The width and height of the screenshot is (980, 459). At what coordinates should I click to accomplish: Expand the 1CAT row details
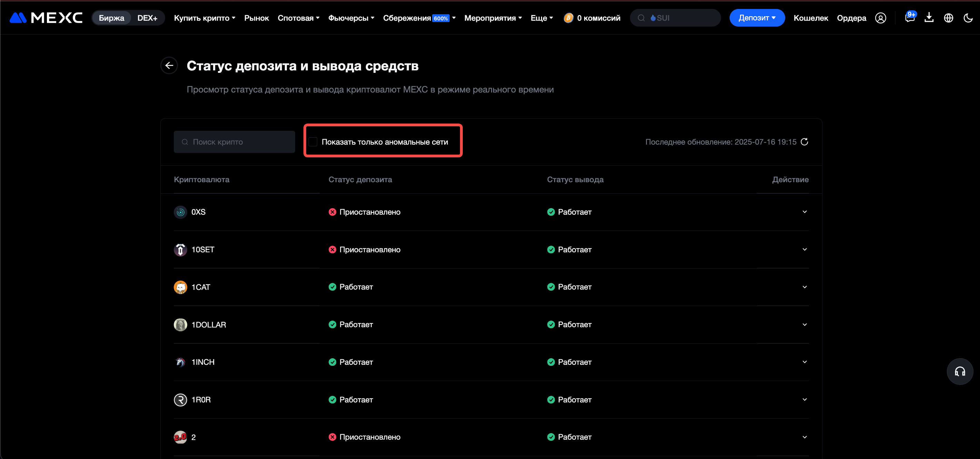(x=804, y=287)
